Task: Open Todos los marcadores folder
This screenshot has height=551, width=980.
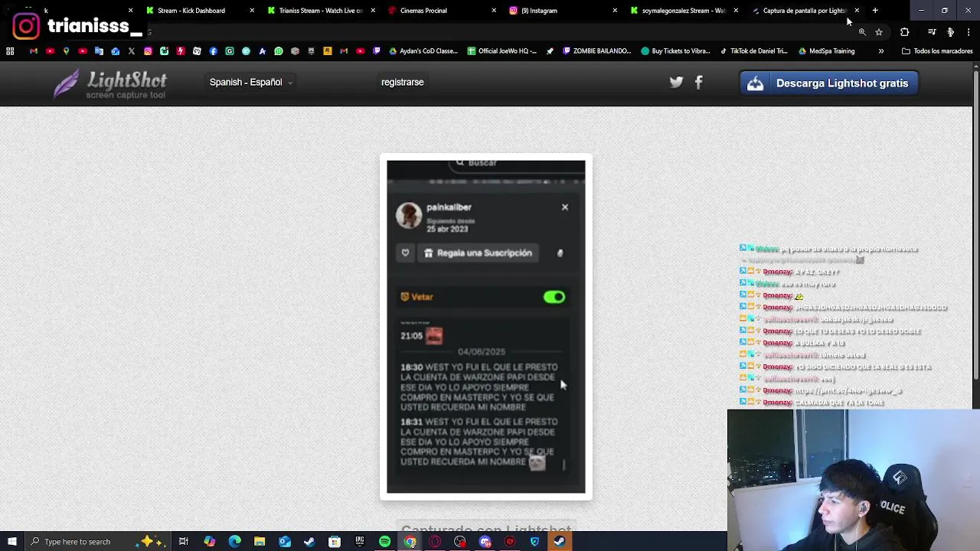Action: [x=937, y=51]
